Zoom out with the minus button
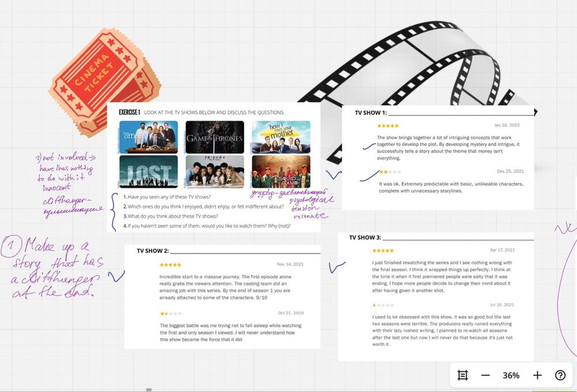Viewport: 577px width, 392px height. (485, 375)
